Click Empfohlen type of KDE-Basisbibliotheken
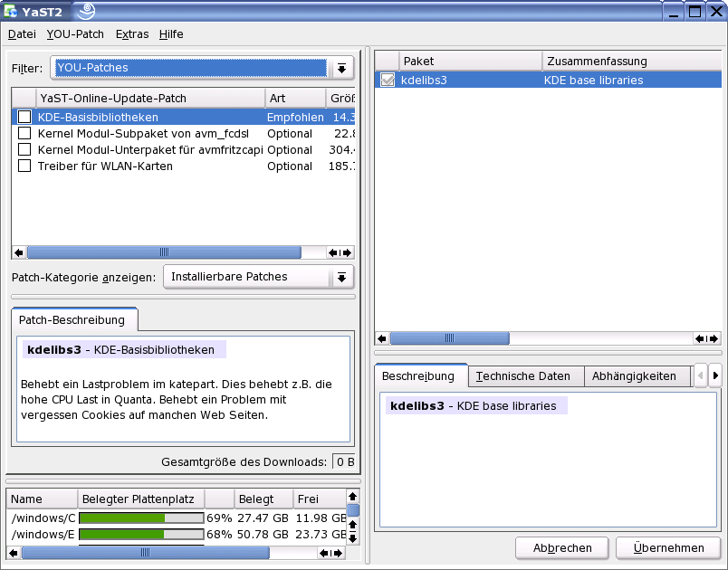 pyautogui.click(x=295, y=118)
